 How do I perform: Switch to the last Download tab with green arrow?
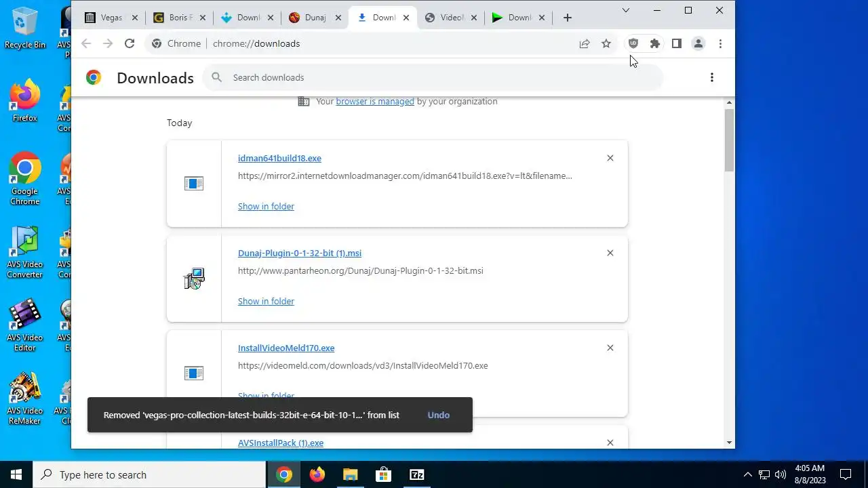point(519,18)
